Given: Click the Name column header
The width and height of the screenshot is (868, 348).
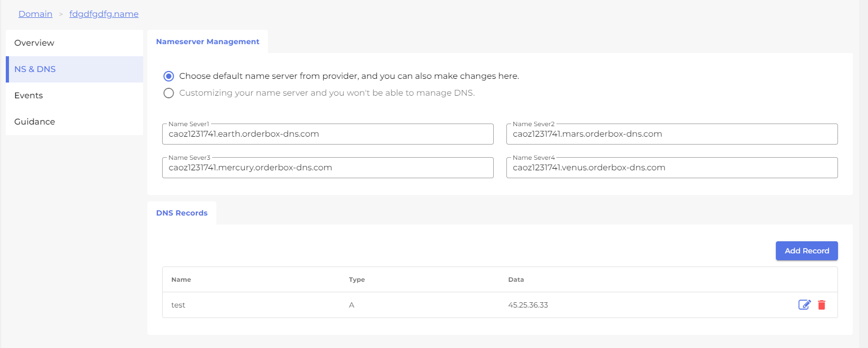Looking at the screenshot, I should 181,280.
